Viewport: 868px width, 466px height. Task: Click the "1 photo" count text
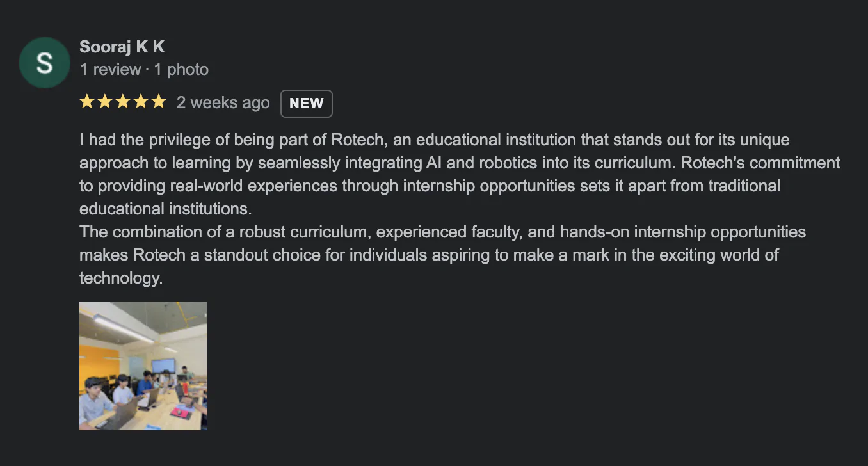coord(181,69)
